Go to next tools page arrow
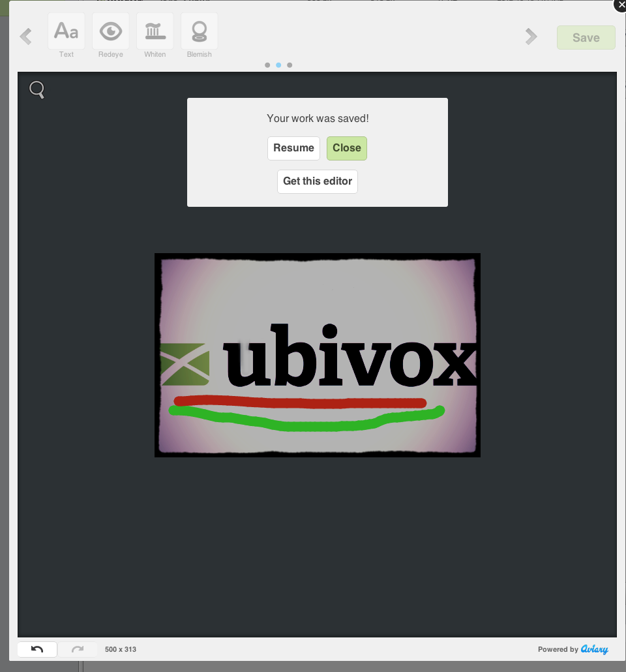 pos(531,37)
